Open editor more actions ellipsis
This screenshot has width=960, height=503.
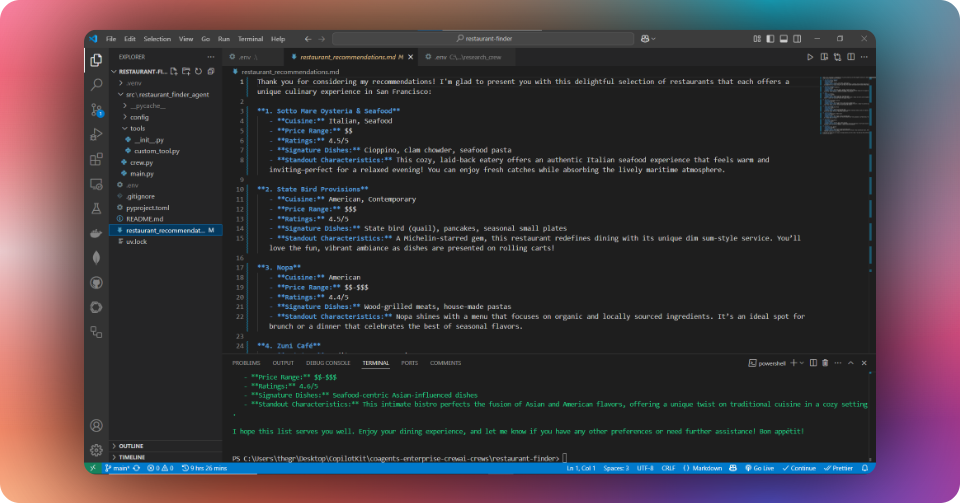tap(864, 57)
